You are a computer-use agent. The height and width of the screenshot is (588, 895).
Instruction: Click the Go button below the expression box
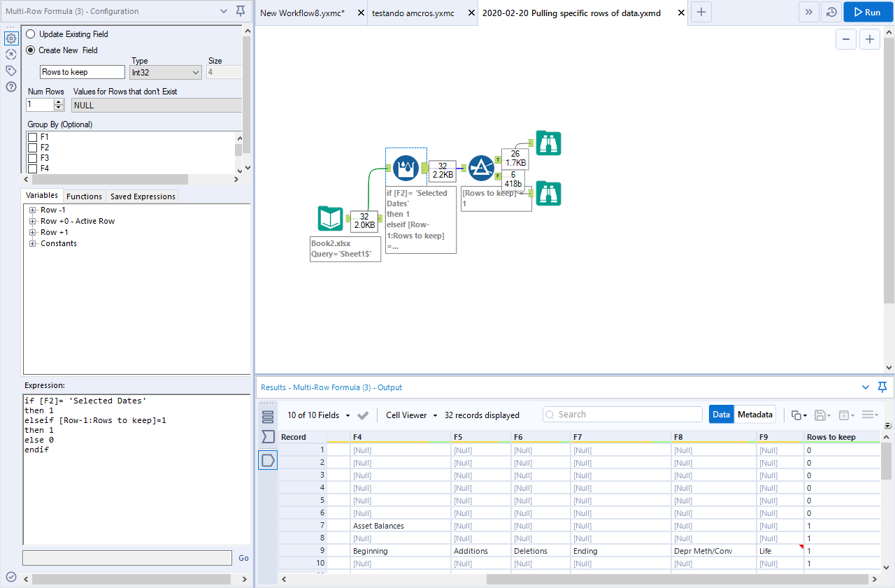(243, 558)
